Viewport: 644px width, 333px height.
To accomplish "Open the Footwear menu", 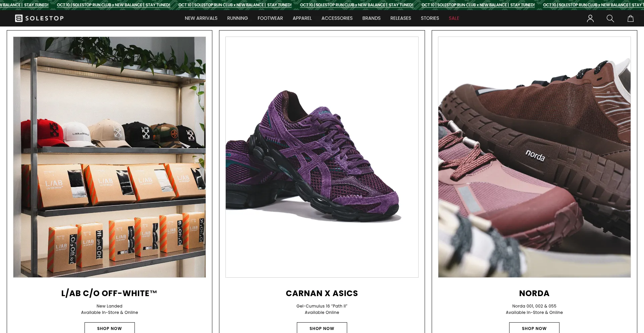I will [270, 18].
